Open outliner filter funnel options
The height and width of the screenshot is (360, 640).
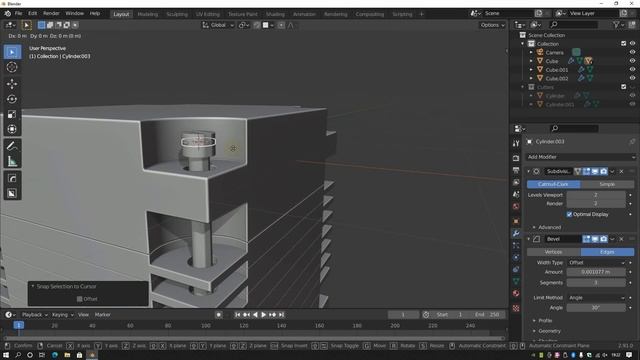pyautogui.click(x=618, y=25)
